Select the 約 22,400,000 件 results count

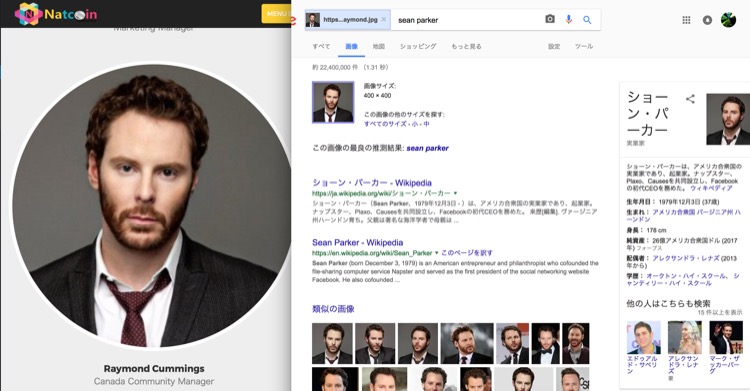335,67
